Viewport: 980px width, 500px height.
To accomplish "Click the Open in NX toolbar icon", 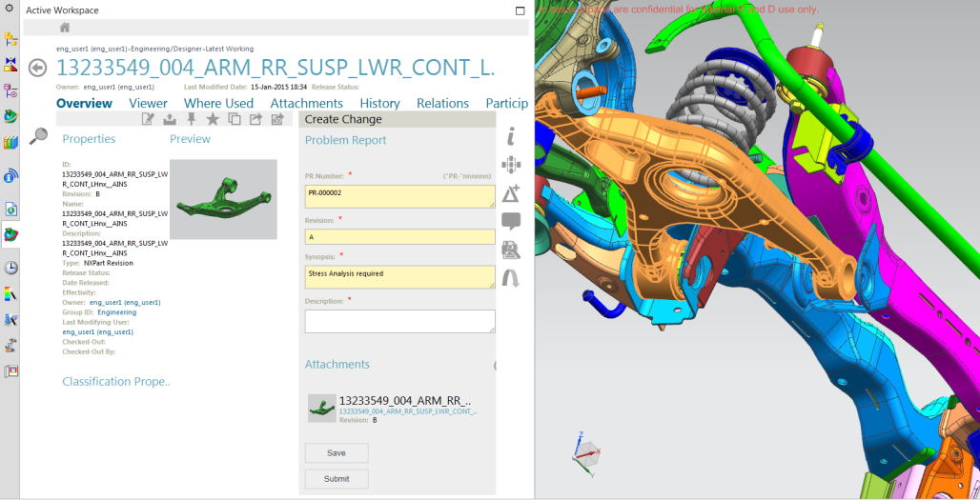I will 277,119.
